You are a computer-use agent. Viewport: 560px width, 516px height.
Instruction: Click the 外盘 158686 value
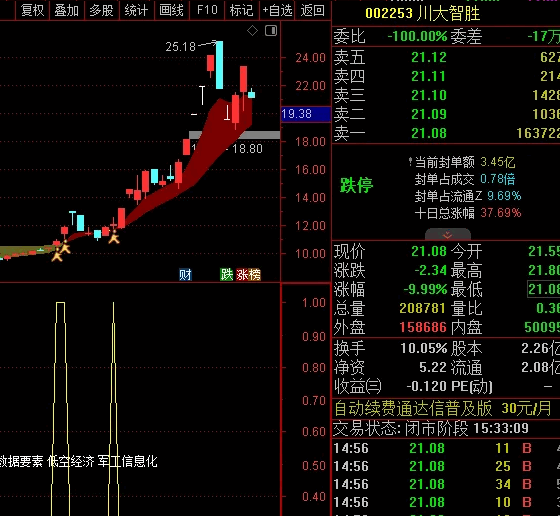[423, 327]
